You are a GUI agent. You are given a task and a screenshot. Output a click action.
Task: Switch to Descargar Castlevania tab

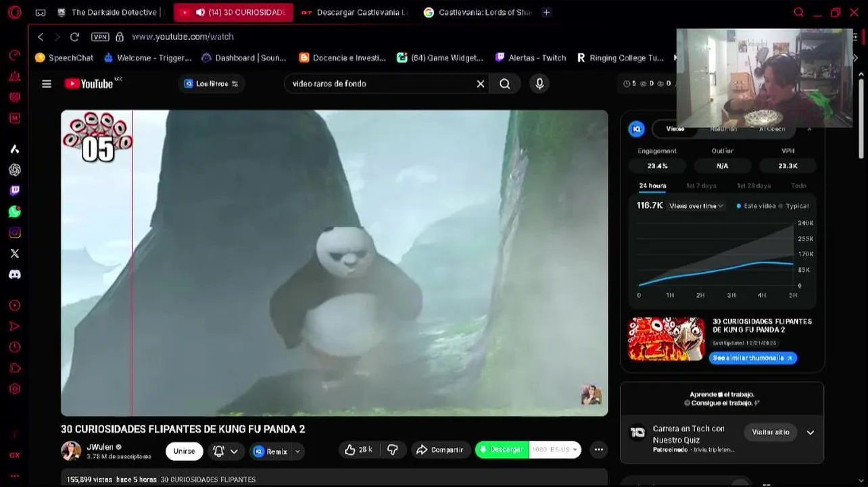pyautogui.click(x=355, y=12)
